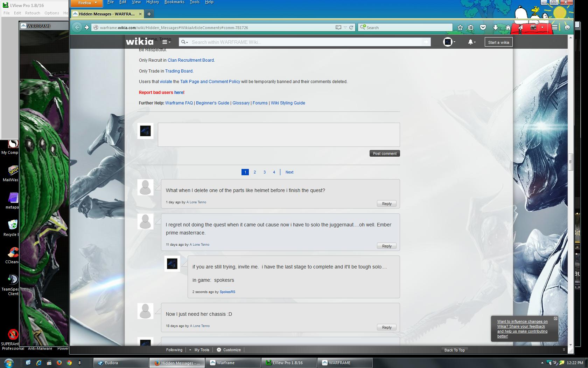The height and width of the screenshot is (368, 588).
Task: Expand the Wikia hamburger navigation dropdown
Action: pos(166,42)
